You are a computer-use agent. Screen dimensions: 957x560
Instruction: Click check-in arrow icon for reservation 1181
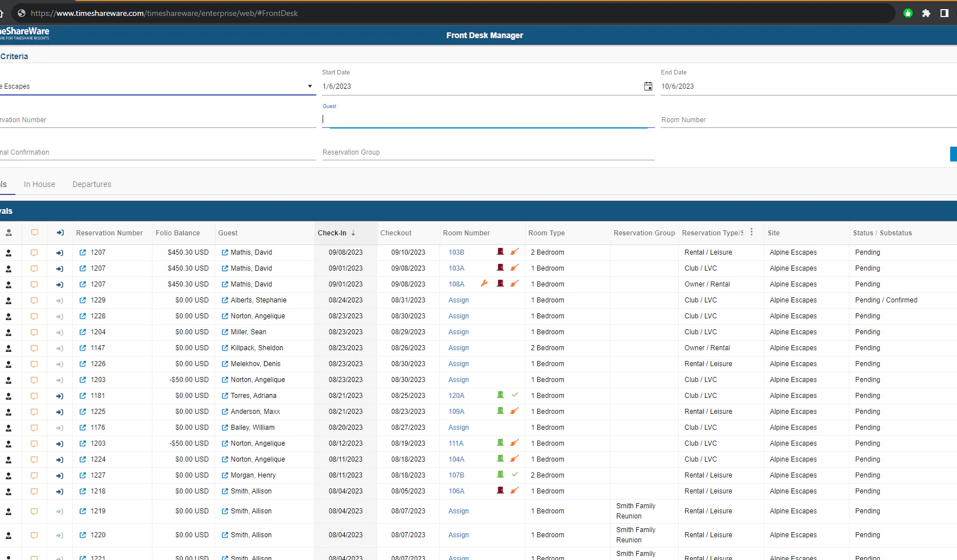click(x=60, y=396)
